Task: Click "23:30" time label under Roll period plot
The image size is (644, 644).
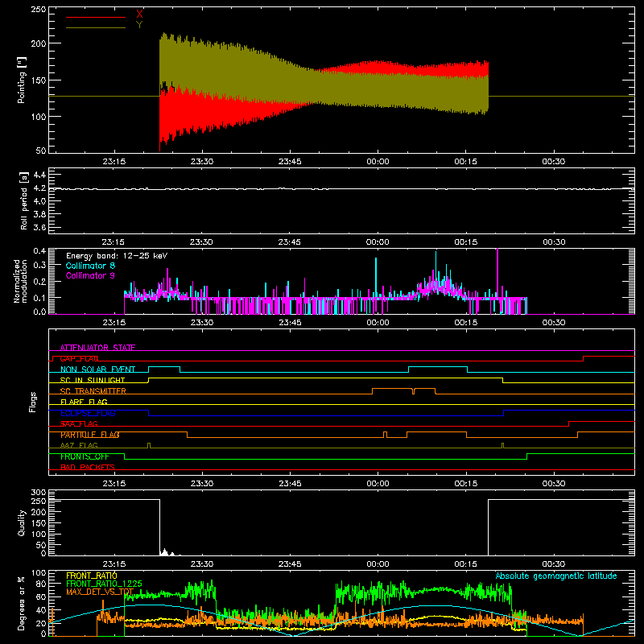Action: pos(202,242)
